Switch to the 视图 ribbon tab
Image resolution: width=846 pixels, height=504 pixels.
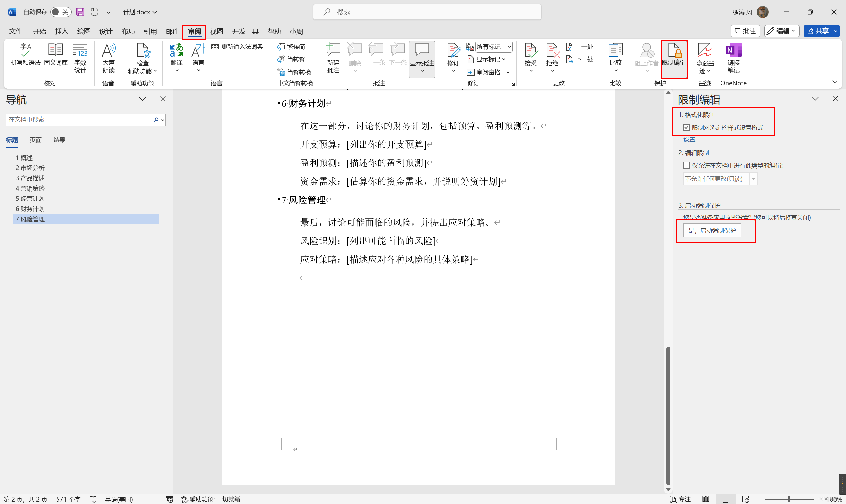[216, 31]
